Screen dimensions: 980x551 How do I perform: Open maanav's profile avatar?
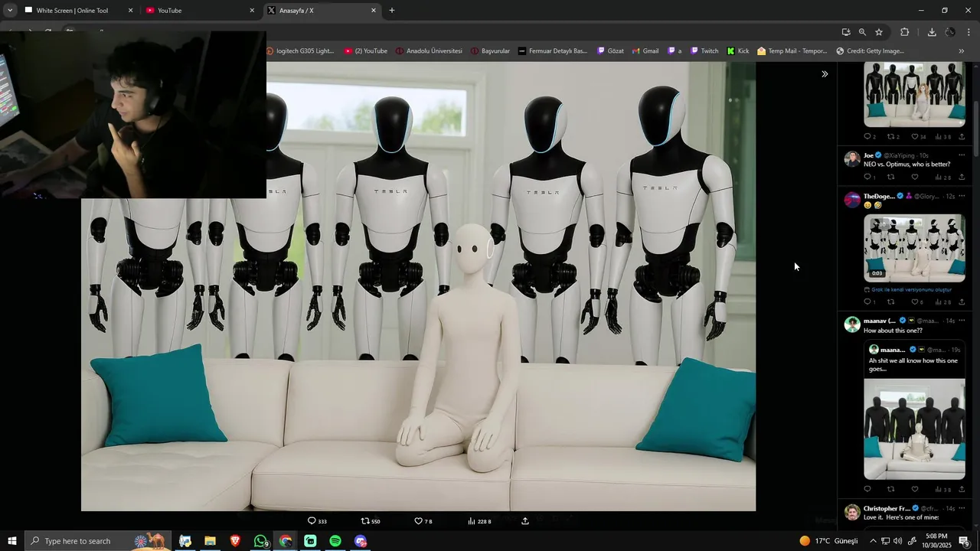[x=852, y=324]
